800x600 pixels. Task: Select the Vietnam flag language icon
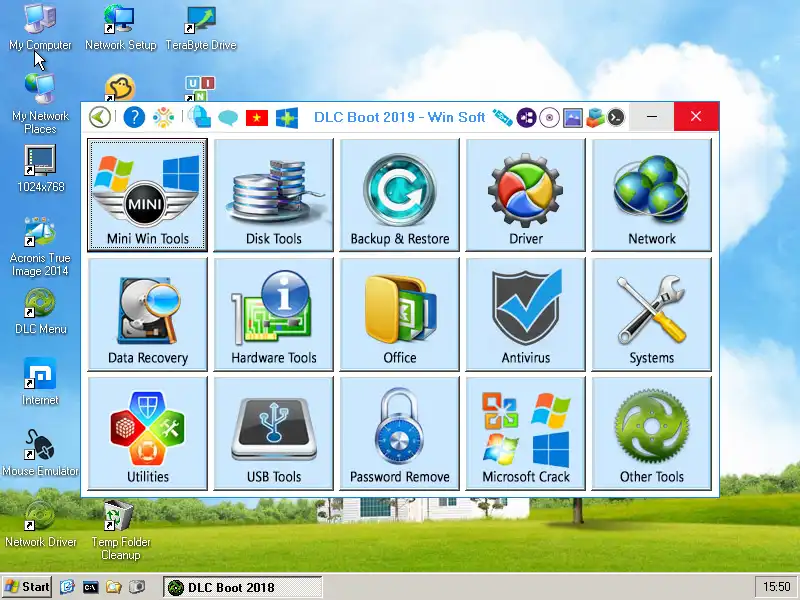click(x=257, y=117)
